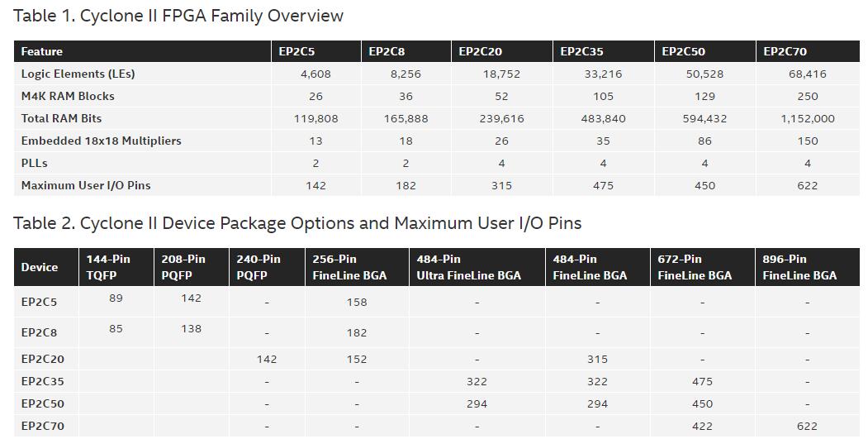Click the Table 2 Device Package Options title
Screen dimensions: 868x439
point(297,223)
